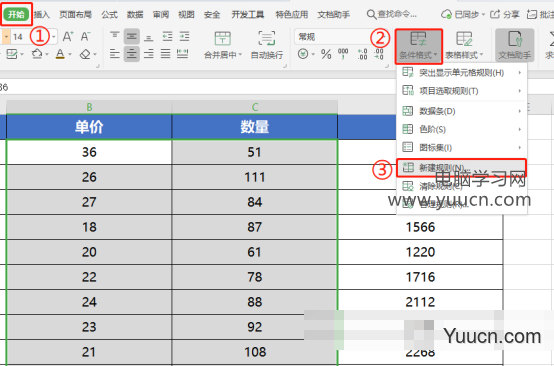Open 项目选取规则(T) submenu
This screenshot has height=366, width=554.
[462, 91]
